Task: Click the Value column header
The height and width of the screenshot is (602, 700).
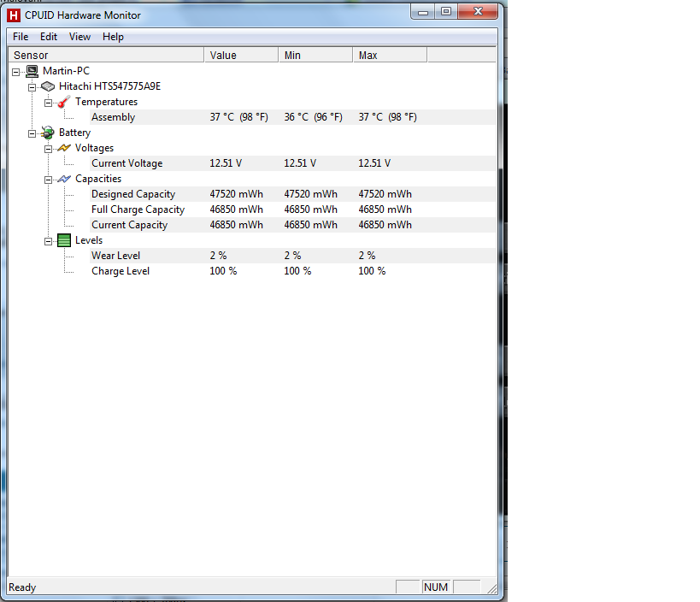Action: coord(241,55)
